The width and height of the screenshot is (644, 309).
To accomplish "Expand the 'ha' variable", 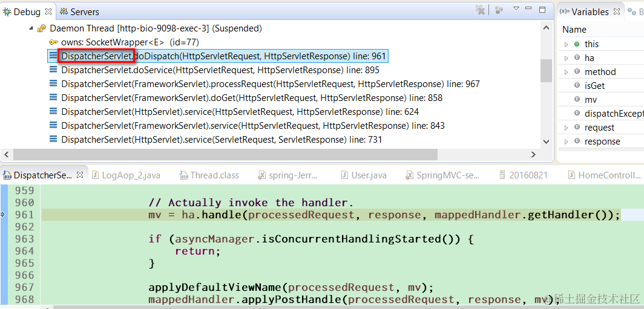I will pos(567,58).
